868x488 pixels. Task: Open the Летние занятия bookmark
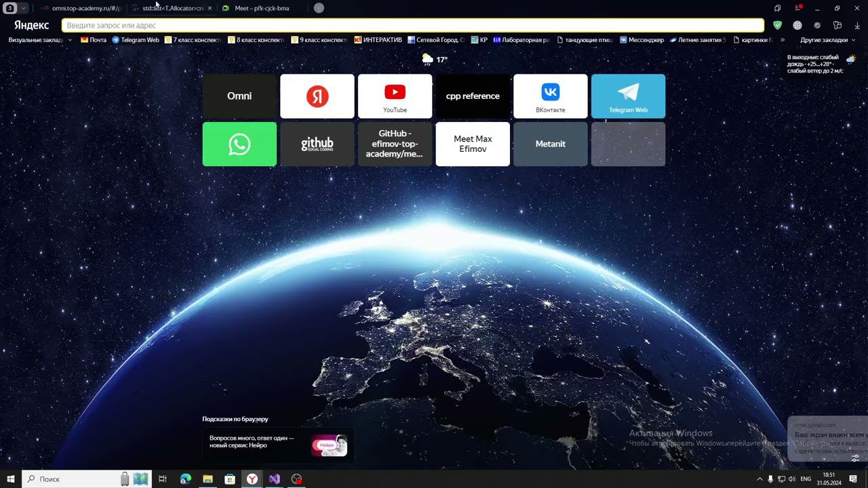point(698,40)
